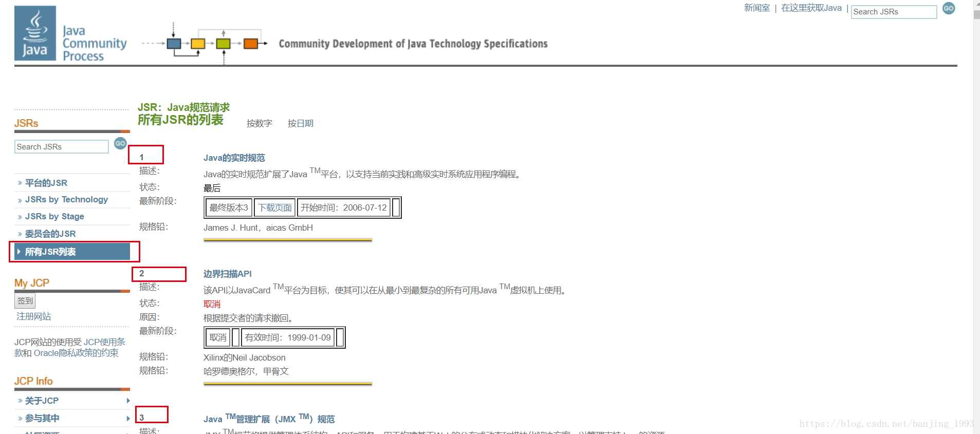This screenshot has height=434, width=980.
Task: Open Java管理扩展 (JMX) 规范 title link
Action: coord(269,419)
